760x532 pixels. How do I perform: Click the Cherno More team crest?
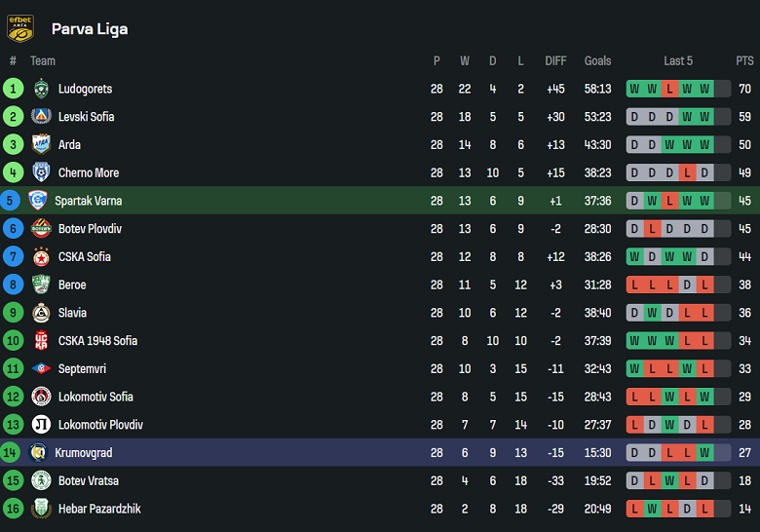pos(41,172)
